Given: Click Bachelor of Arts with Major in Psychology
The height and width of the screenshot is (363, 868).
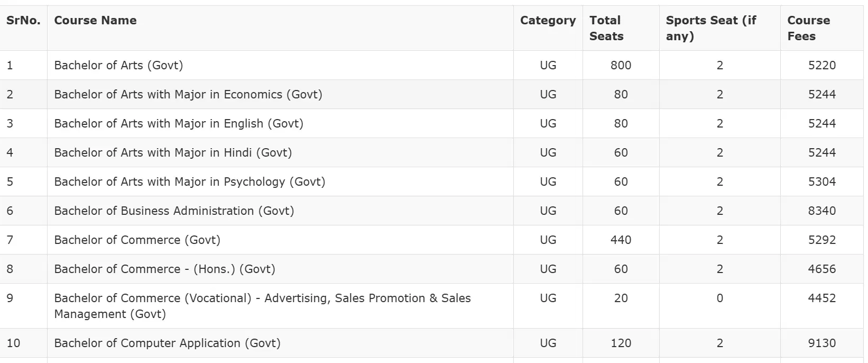Looking at the screenshot, I should 189,182.
